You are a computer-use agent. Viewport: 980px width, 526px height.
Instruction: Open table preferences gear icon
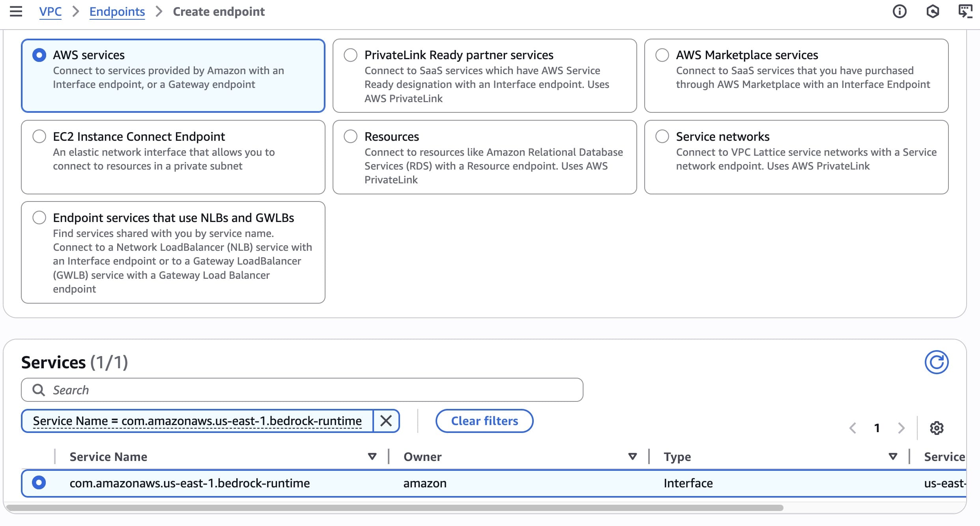[937, 428]
